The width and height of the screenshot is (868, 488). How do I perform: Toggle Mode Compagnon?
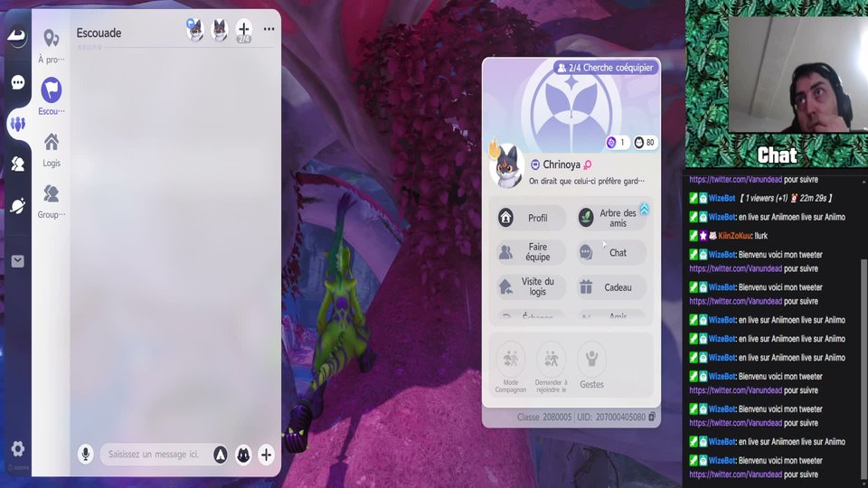510,368
